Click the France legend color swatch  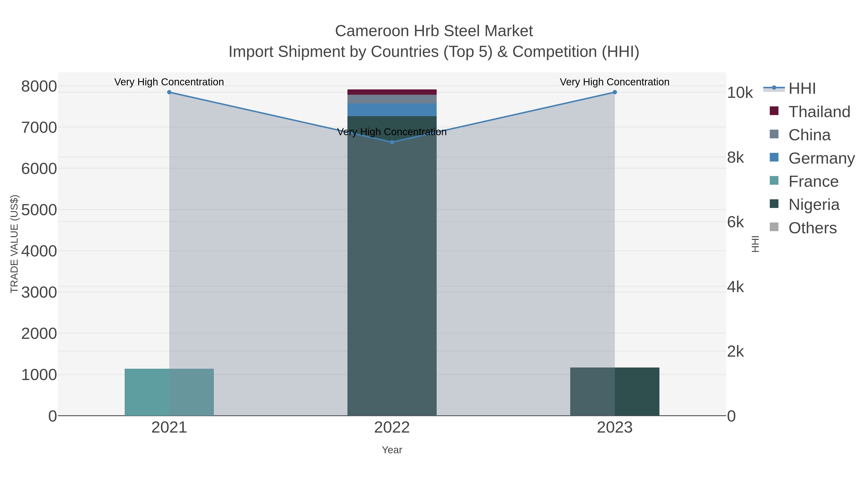(x=774, y=180)
